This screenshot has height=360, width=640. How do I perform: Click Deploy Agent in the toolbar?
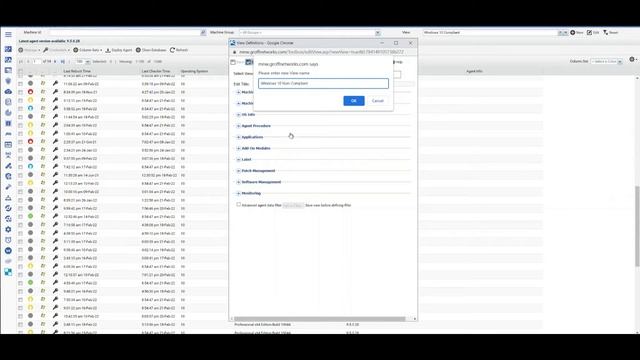point(119,50)
